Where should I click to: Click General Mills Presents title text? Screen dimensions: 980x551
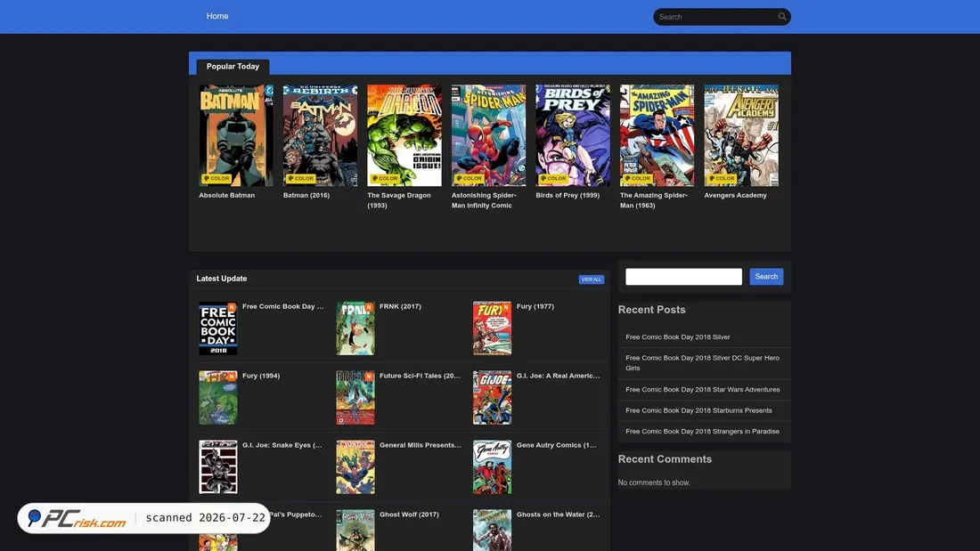point(421,445)
